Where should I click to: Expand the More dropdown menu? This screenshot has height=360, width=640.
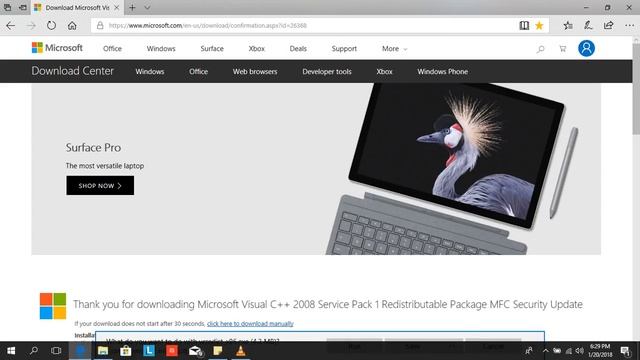coord(394,49)
